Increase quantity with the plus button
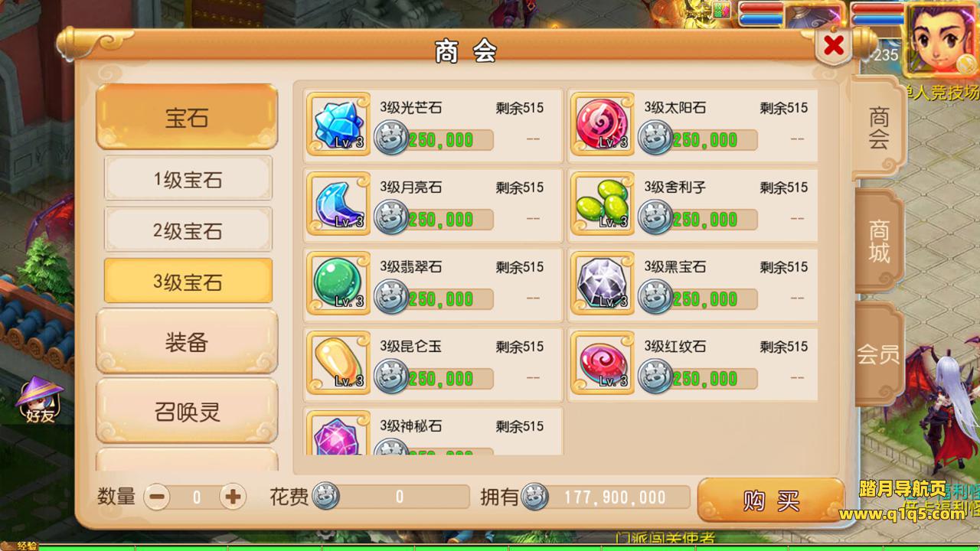The image size is (980, 551). point(233,497)
